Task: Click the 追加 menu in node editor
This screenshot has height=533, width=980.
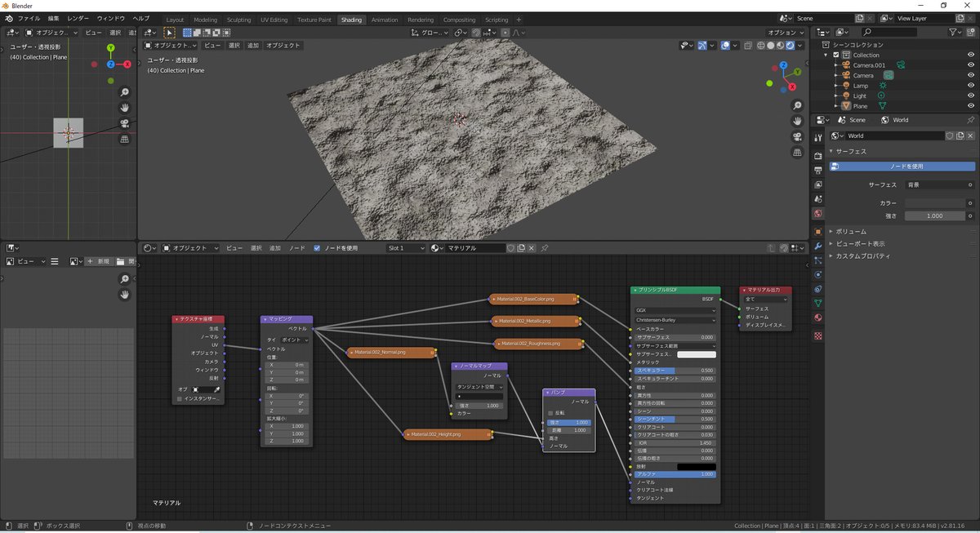Action: 275,248
